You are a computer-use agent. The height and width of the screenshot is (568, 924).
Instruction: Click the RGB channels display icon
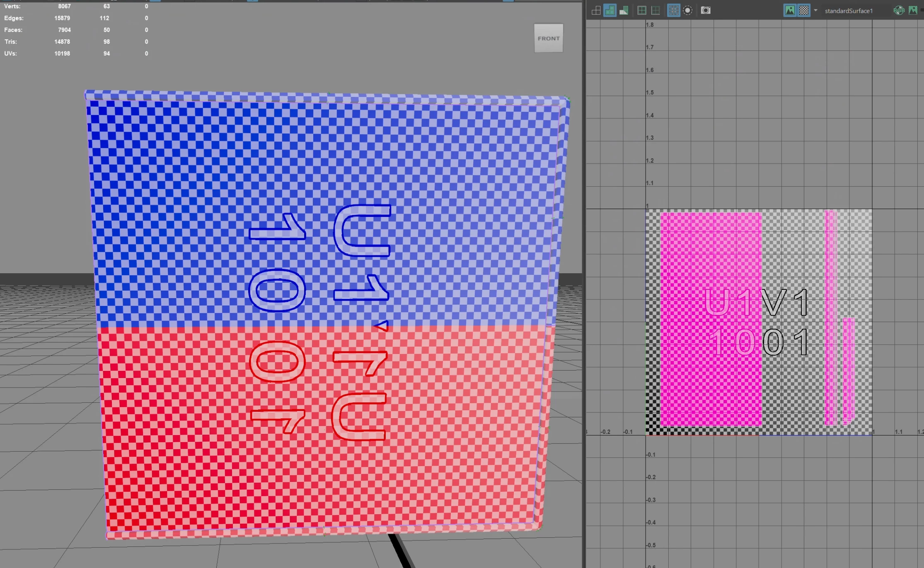[899, 11]
